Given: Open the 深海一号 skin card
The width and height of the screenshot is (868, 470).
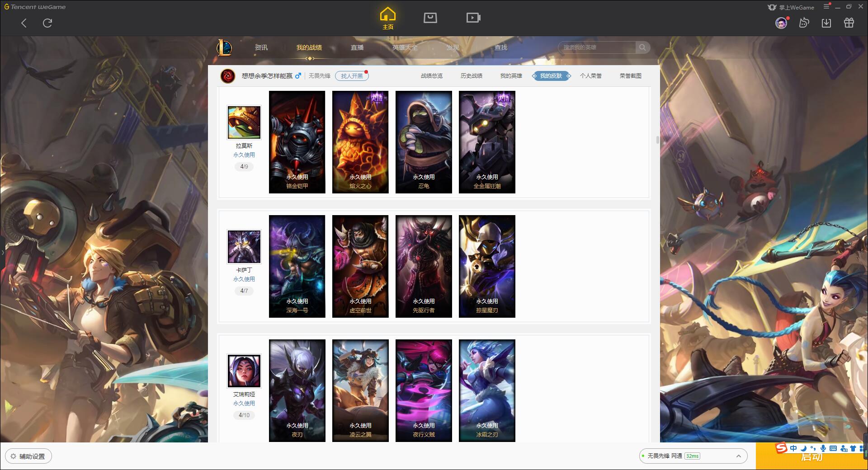Looking at the screenshot, I should coord(297,266).
